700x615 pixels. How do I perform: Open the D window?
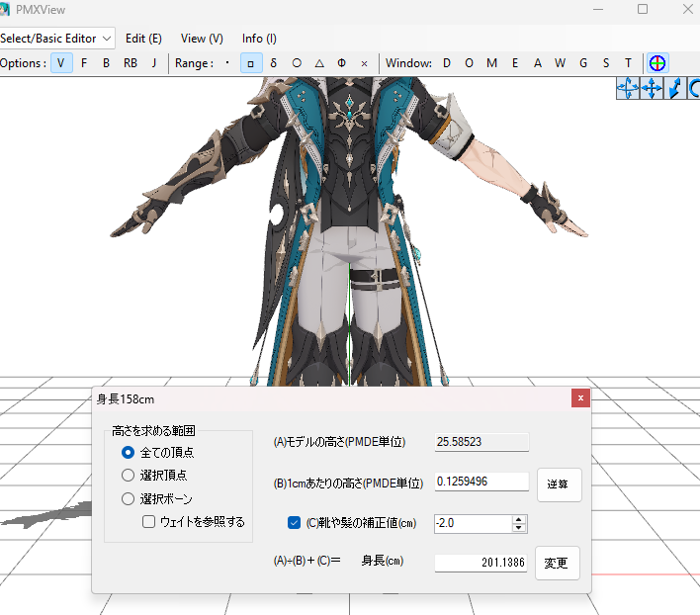pyautogui.click(x=447, y=63)
